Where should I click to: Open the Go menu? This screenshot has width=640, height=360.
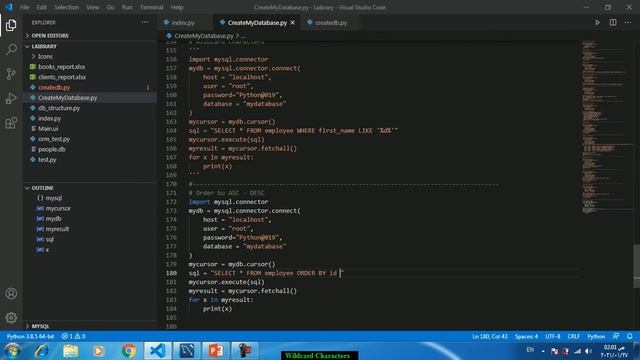click(111, 7)
